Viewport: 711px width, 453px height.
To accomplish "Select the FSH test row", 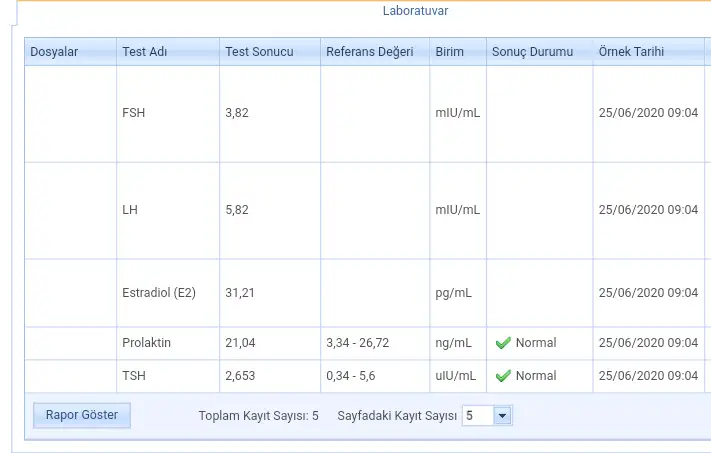I will tap(365, 114).
